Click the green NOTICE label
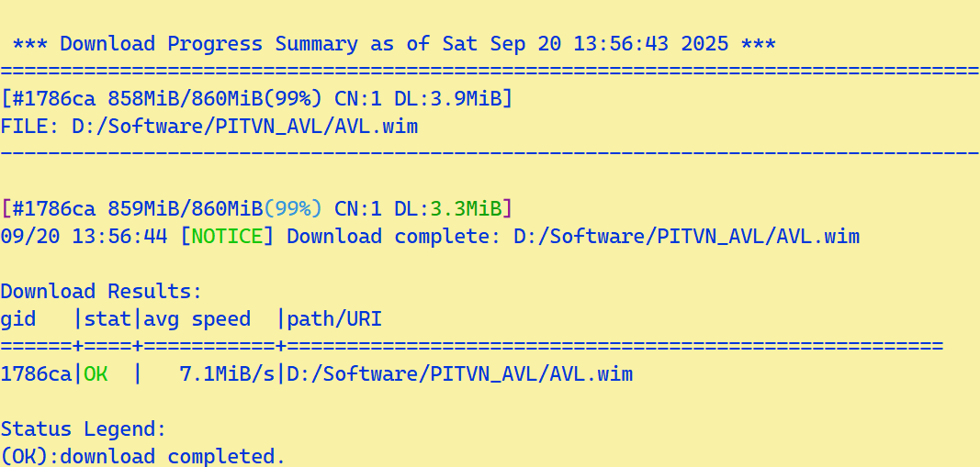The image size is (980, 467). 227,237
